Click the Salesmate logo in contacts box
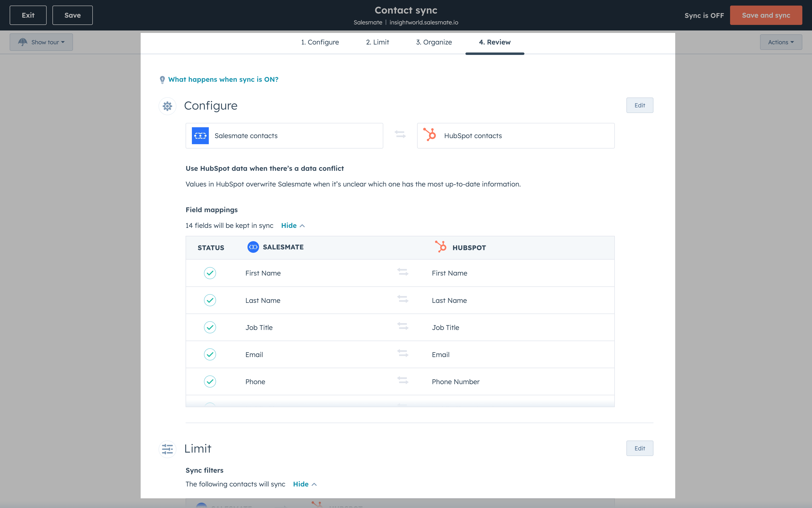The height and width of the screenshot is (508, 812). coord(200,136)
